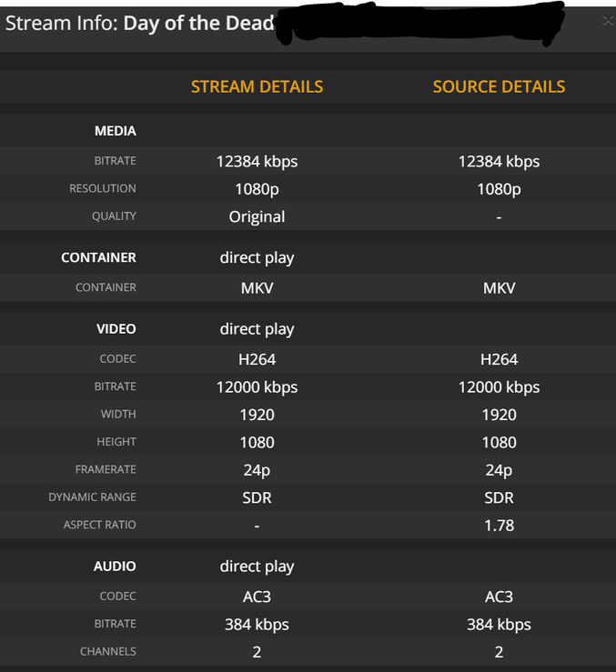Click the QUALITY row label
Viewport: 616px width, 672px height.
(x=115, y=216)
